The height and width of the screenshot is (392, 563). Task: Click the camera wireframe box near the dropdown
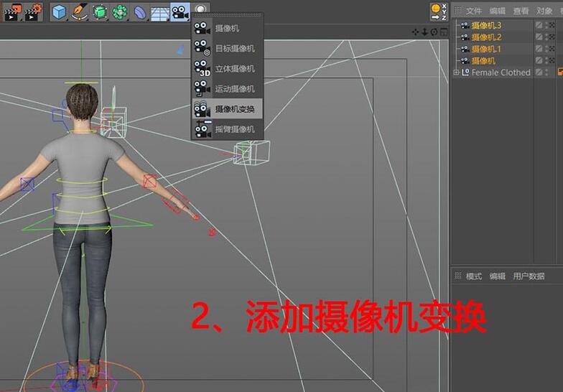point(251,153)
